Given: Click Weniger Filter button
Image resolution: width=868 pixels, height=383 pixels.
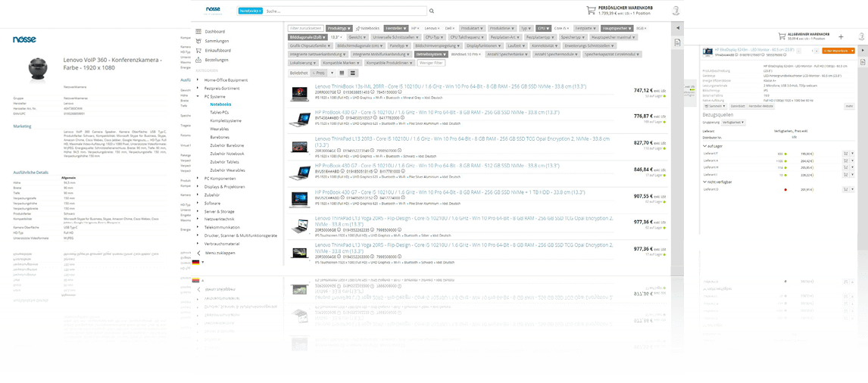Looking at the screenshot, I should click(x=431, y=64).
